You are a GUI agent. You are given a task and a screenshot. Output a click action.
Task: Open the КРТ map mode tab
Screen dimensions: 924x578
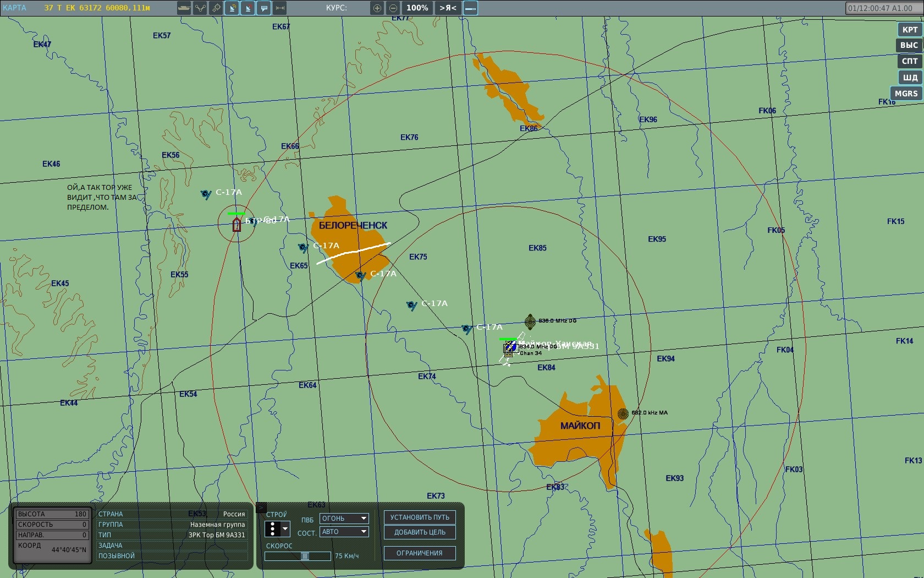(x=910, y=30)
